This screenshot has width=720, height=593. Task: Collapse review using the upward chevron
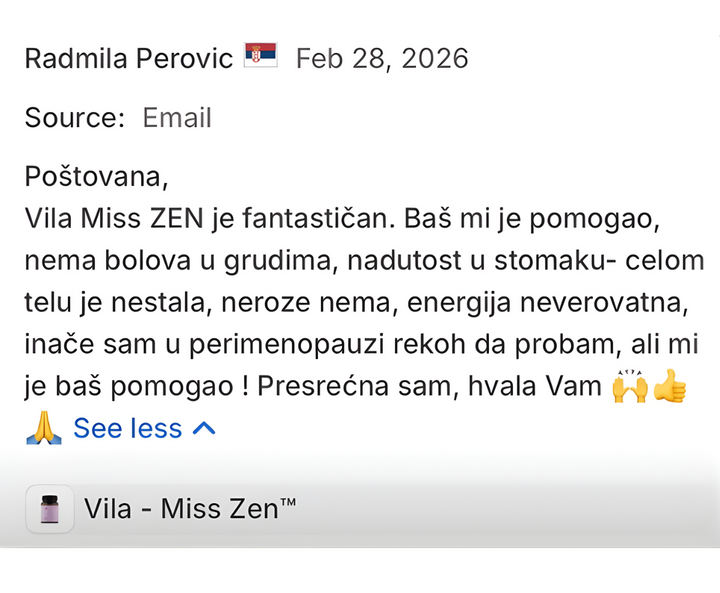click(204, 429)
